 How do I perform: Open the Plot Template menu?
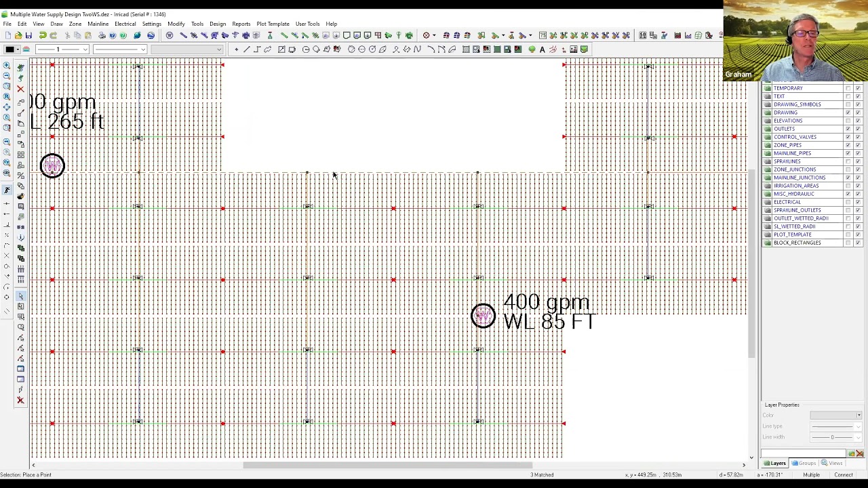[273, 24]
